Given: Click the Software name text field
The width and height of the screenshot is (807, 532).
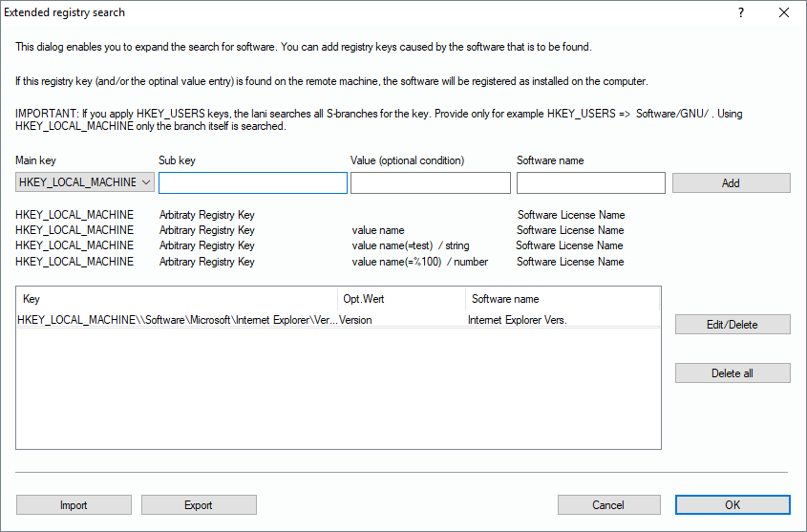Looking at the screenshot, I should tap(590, 182).
